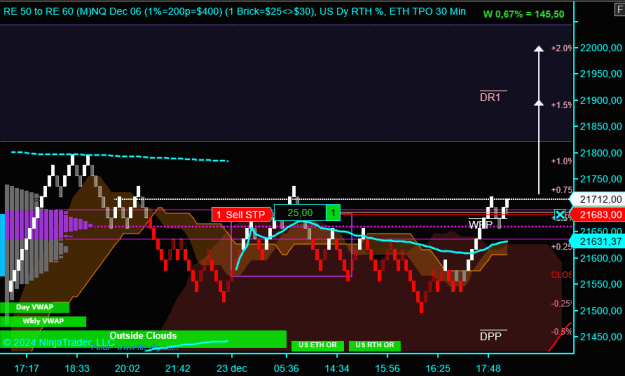
Task: Click the red CLOS label
Action: tap(562, 275)
